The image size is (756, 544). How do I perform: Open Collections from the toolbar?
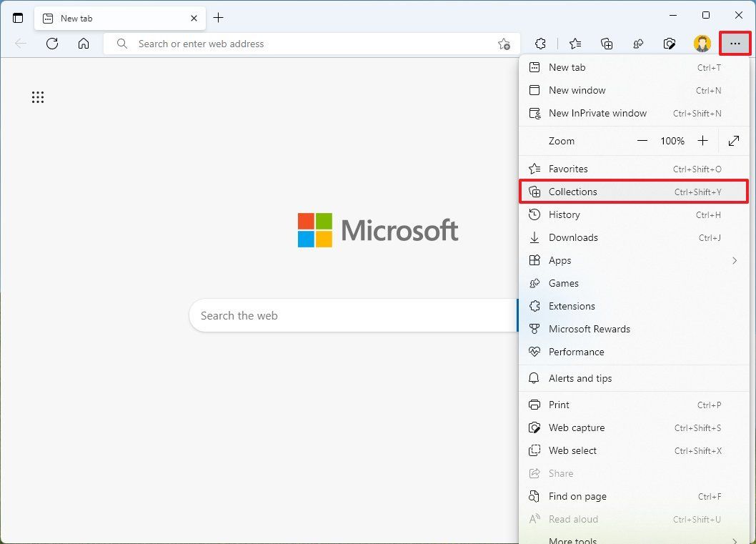coord(607,44)
